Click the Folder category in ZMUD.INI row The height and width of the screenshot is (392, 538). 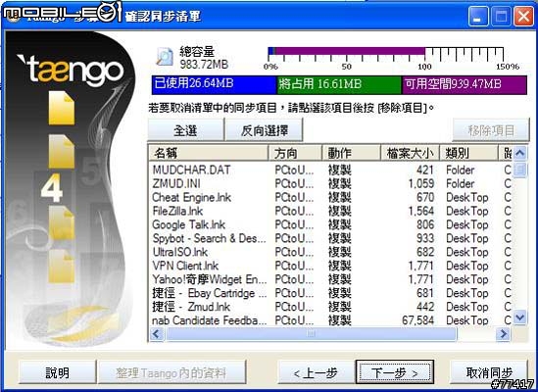pyautogui.click(x=461, y=183)
